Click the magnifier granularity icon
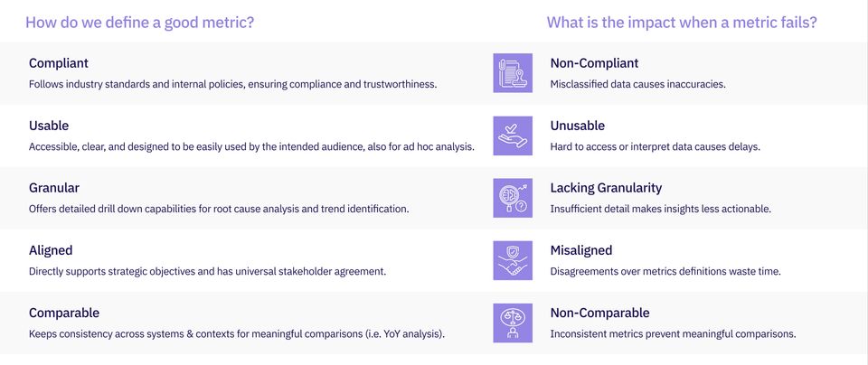 [512, 198]
